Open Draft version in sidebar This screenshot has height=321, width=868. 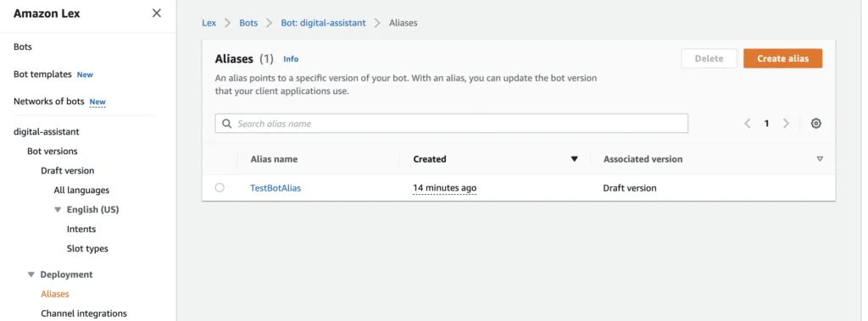[68, 170]
